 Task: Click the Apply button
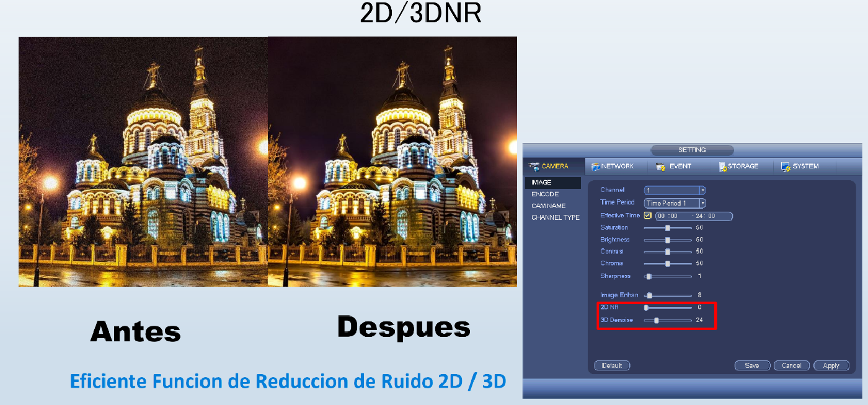(831, 365)
